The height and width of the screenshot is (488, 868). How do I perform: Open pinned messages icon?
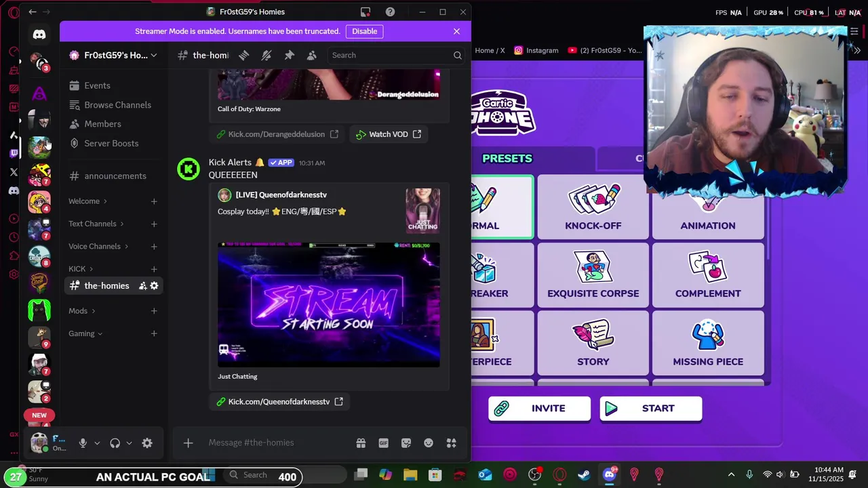point(290,56)
